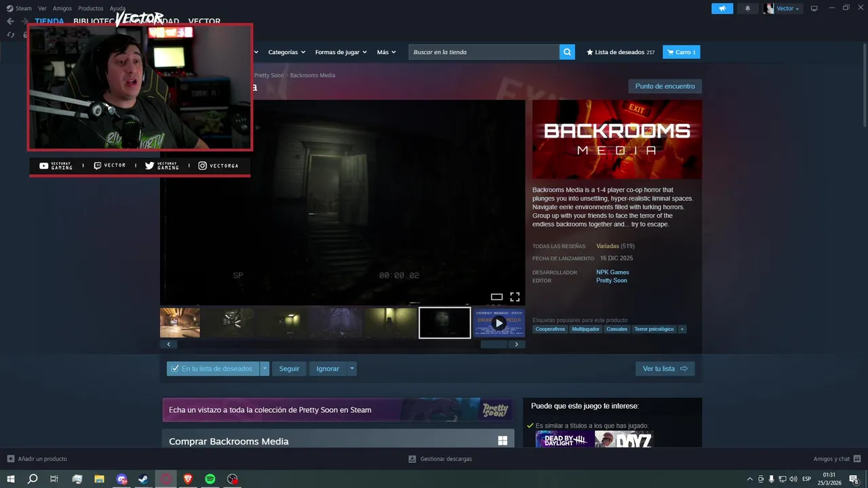Select the Terror psicológico tag
Screen dimensions: 868x488
click(654, 329)
